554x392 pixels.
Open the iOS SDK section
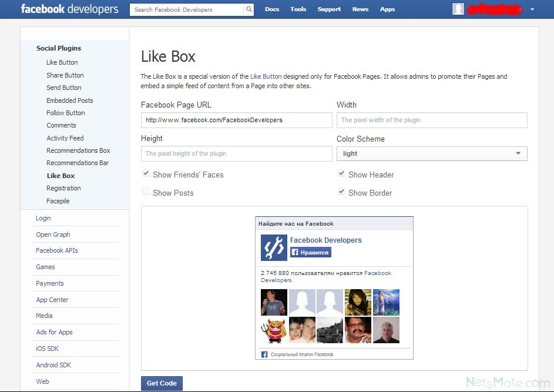(48, 349)
